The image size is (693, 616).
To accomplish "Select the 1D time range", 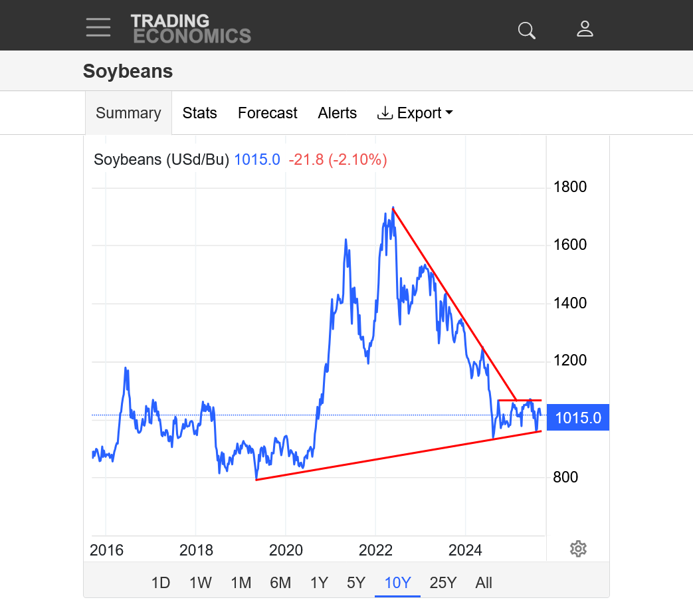I will (x=161, y=583).
